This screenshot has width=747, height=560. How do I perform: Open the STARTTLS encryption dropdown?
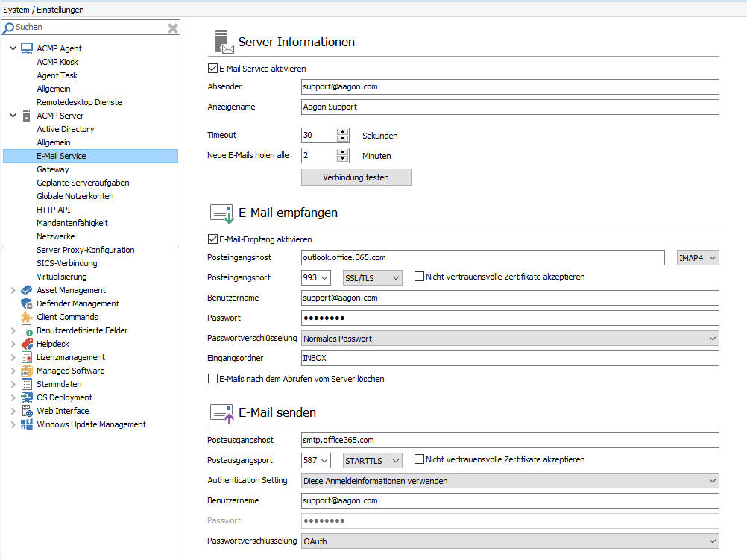pos(372,460)
